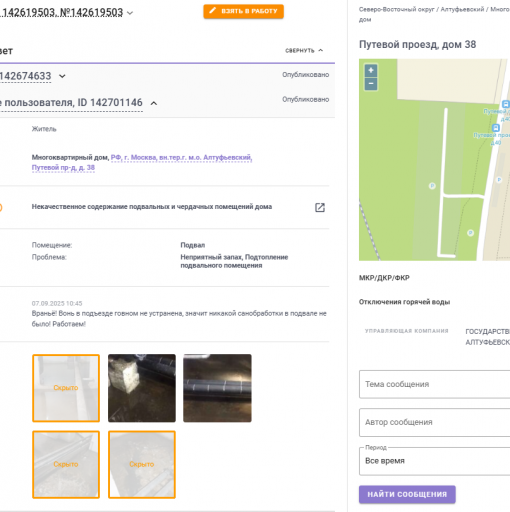Select 'Отключения горячей воды' section label
This screenshot has height=512, width=510.
point(404,302)
